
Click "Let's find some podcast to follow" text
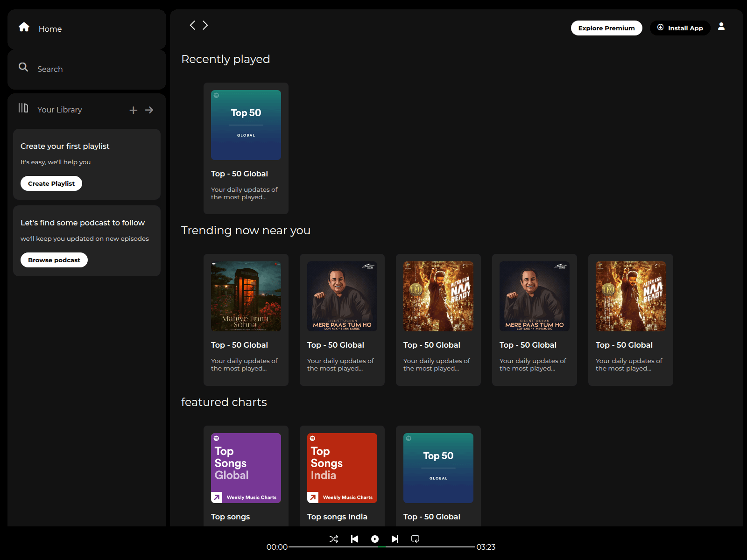pos(83,223)
